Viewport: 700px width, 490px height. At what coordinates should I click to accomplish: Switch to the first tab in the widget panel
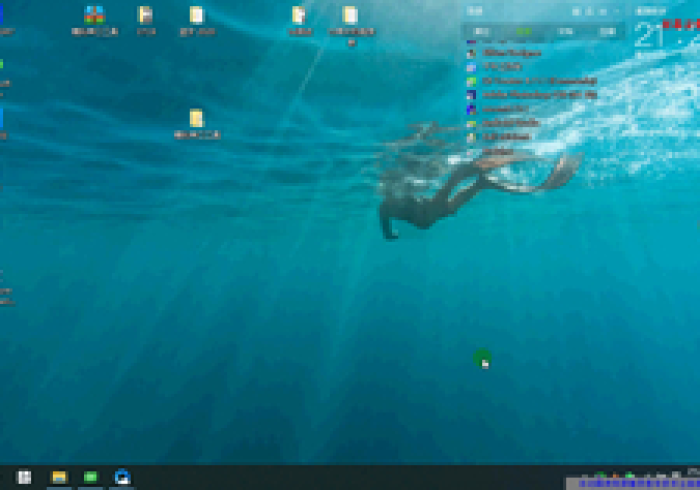coord(482,32)
